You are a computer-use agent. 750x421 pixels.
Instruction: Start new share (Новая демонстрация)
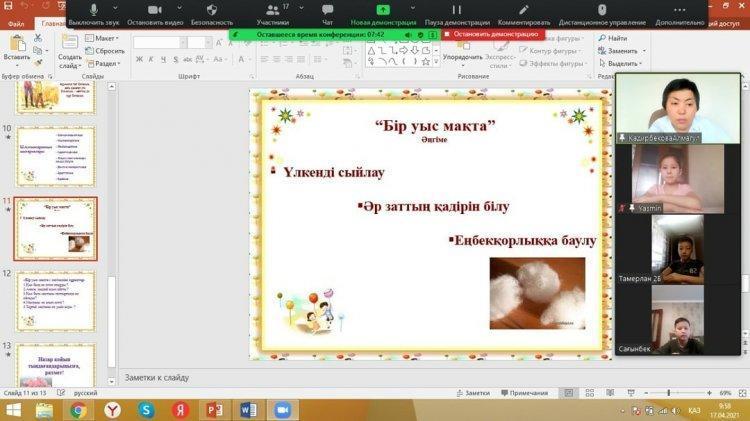(x=383, y=14)
